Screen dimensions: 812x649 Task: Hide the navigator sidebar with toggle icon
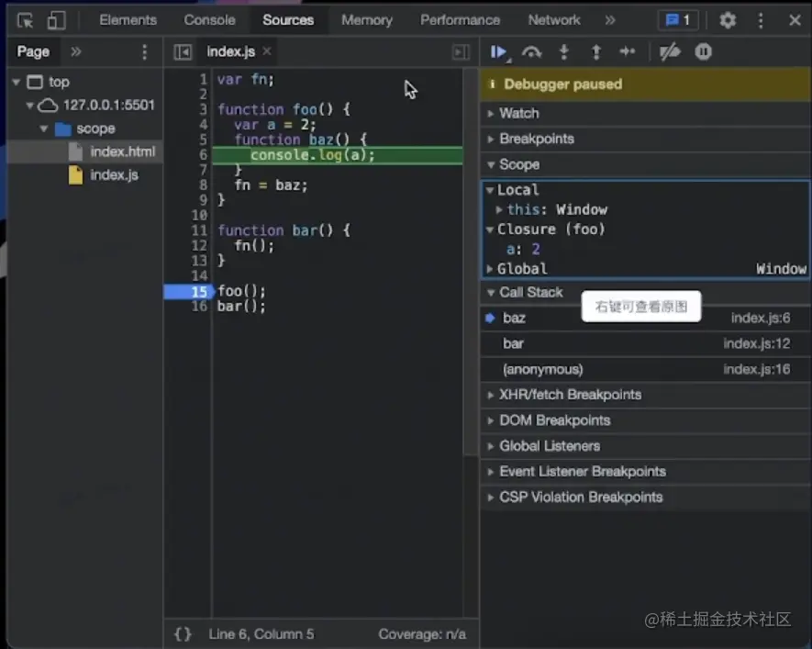pos(183,51)
